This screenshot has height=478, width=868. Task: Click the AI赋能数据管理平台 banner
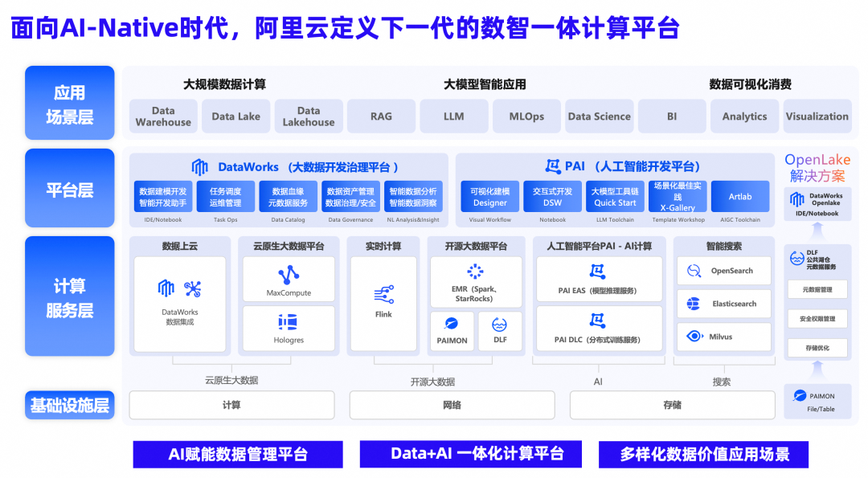point(238,454)
